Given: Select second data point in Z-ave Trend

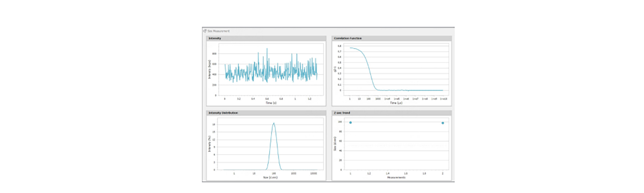Looking at the screenshot, I should pos(443,123).
